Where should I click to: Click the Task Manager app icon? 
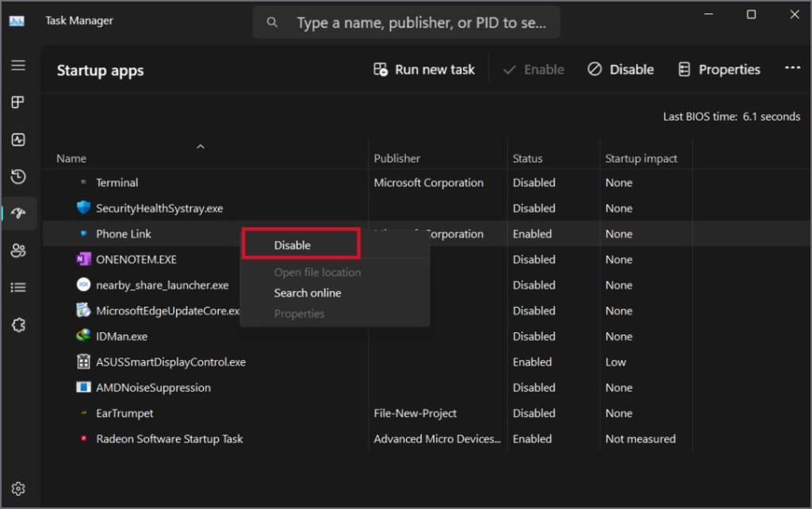coord(17,21)
